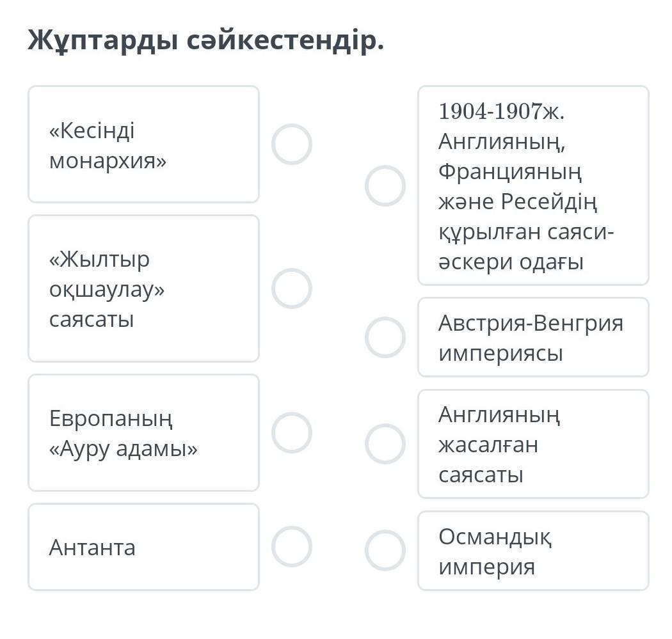The width and height of the screenshot is (672, 639).
Task: Click the circle beside the 1904-1907ж. definition
Action: 385,185
